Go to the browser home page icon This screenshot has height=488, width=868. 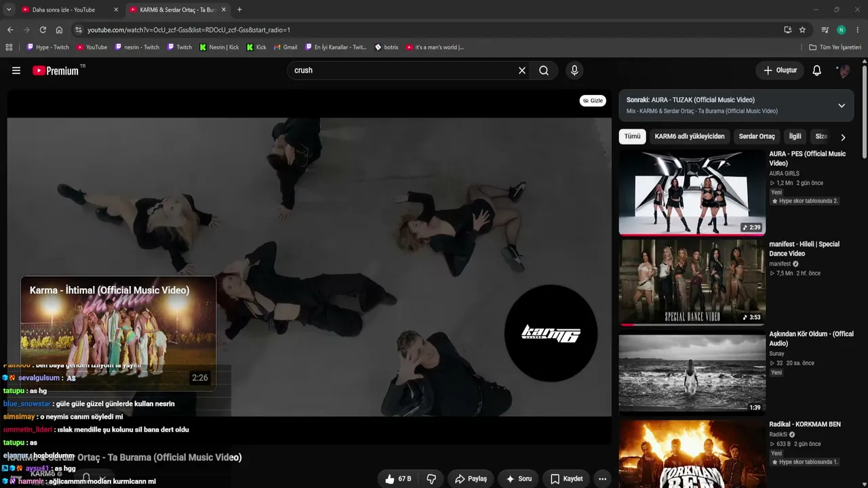click(x=59, y=30)
